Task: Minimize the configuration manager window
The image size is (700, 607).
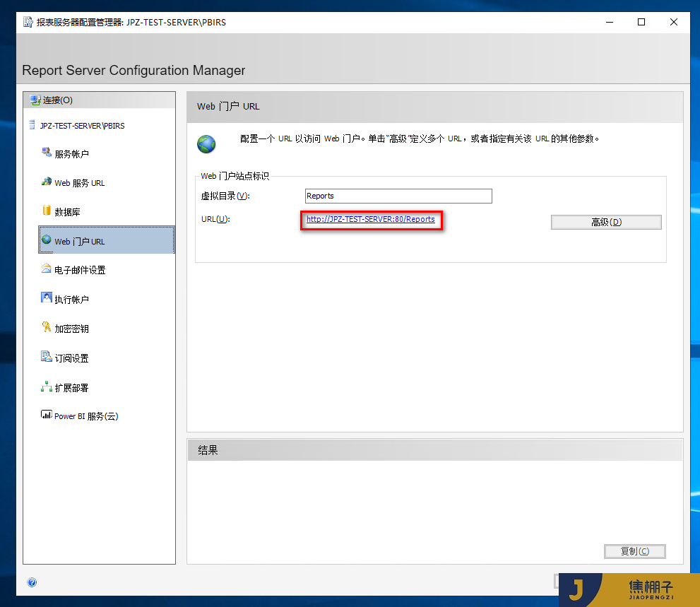Action: (609, 22)
